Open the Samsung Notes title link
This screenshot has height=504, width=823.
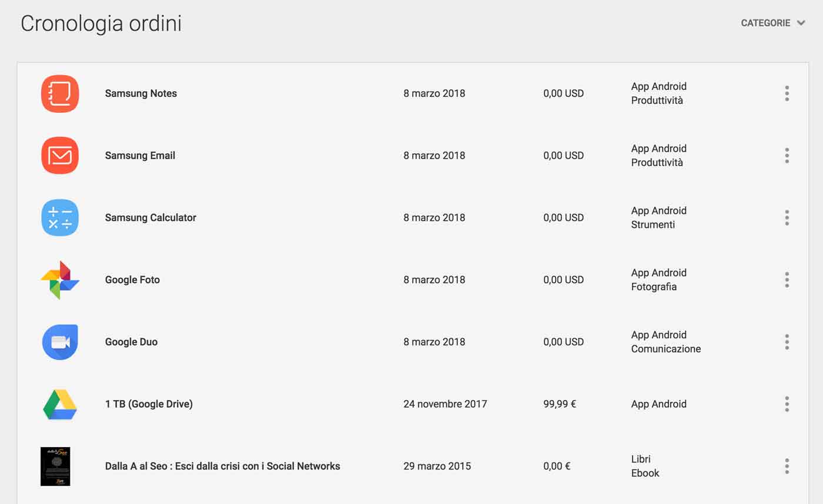tap(140, 93)
